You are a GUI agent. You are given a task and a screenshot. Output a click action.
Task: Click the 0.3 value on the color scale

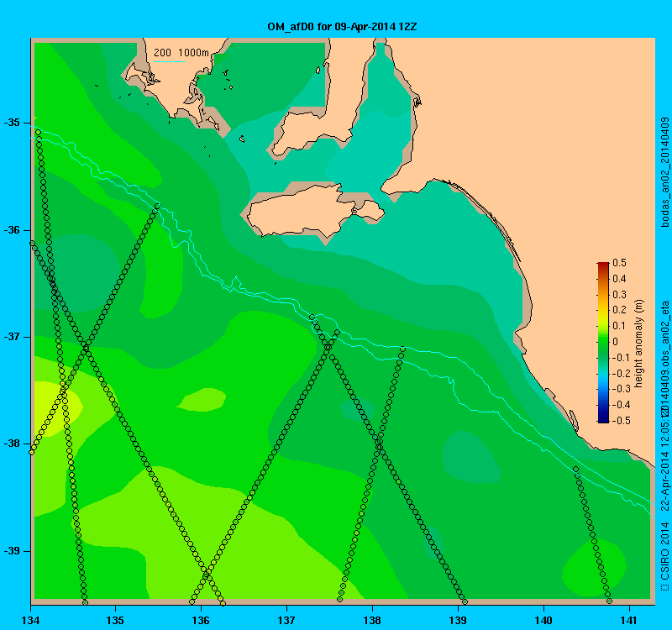(x=619, y=295)
